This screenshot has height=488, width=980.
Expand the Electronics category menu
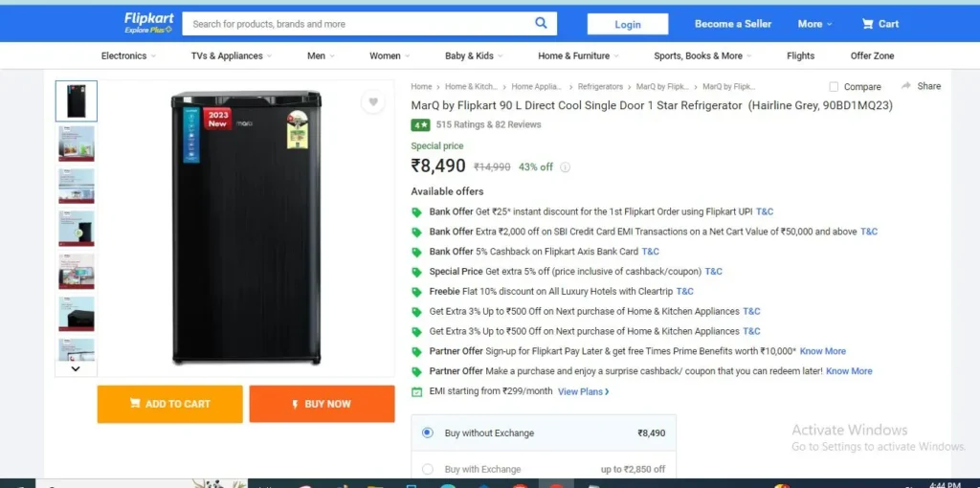[129, 55]
